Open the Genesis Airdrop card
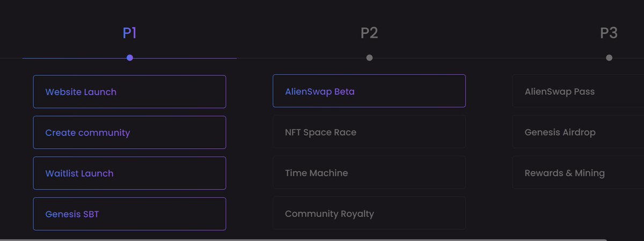The height and width of the screenshot is (241, 644). pos(578,132)
